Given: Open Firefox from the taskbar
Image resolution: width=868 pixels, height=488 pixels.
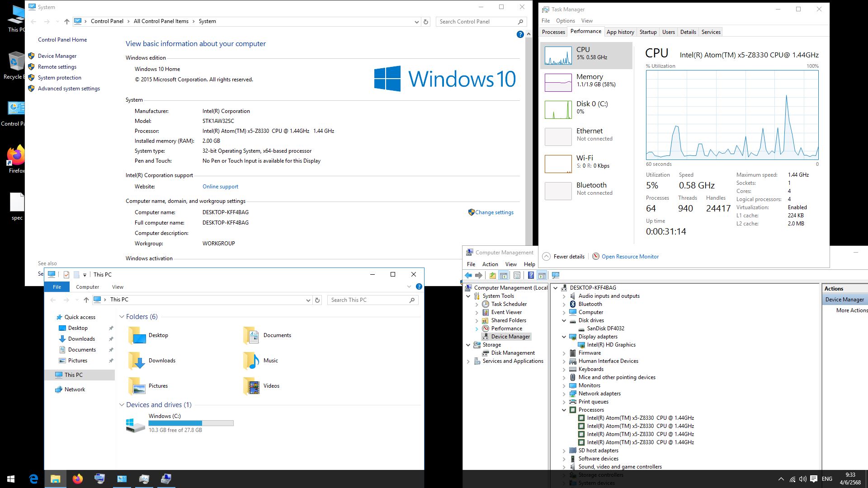Looking at the screenshot, I should 78,479.
